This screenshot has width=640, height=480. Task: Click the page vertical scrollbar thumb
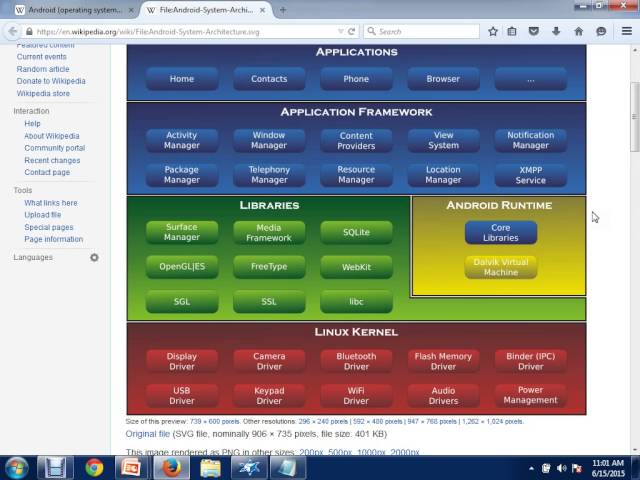[635, 116]
